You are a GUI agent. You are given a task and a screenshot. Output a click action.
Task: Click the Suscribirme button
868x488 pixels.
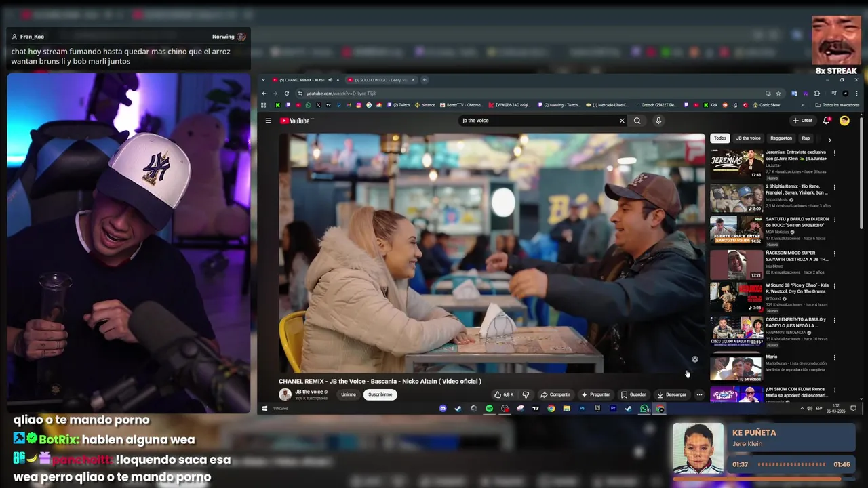click(x=380, y=394)
